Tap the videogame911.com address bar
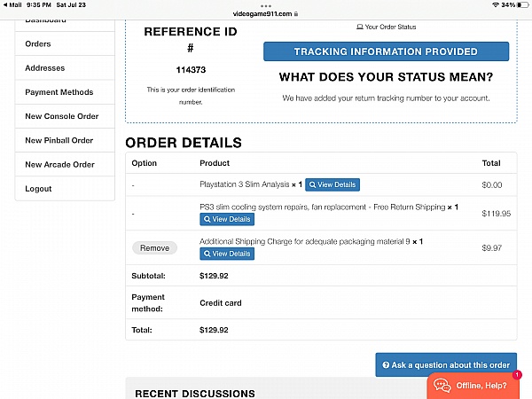The image size is (532, 399). [266, 14]
